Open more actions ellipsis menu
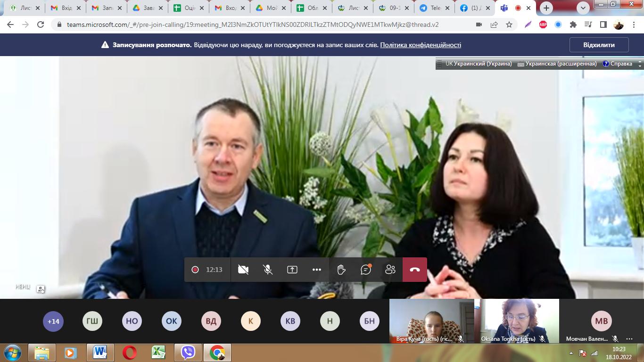 (317, 270)
